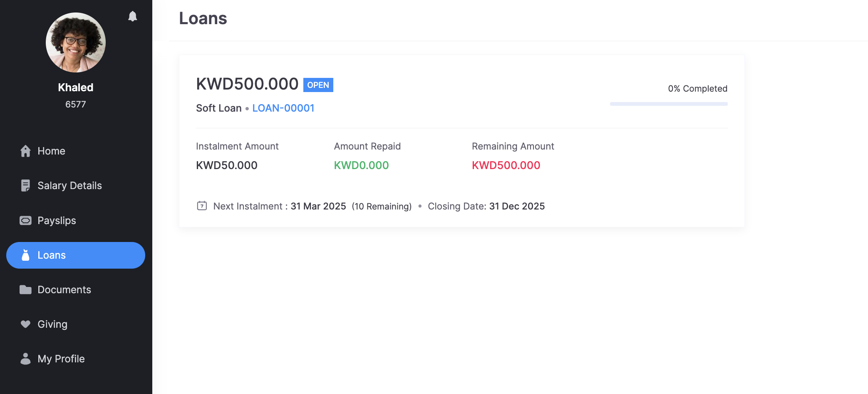Open the notifications bell
This screenshot has width=868, height=394.
pyautogui.click(x=132, y=16)
